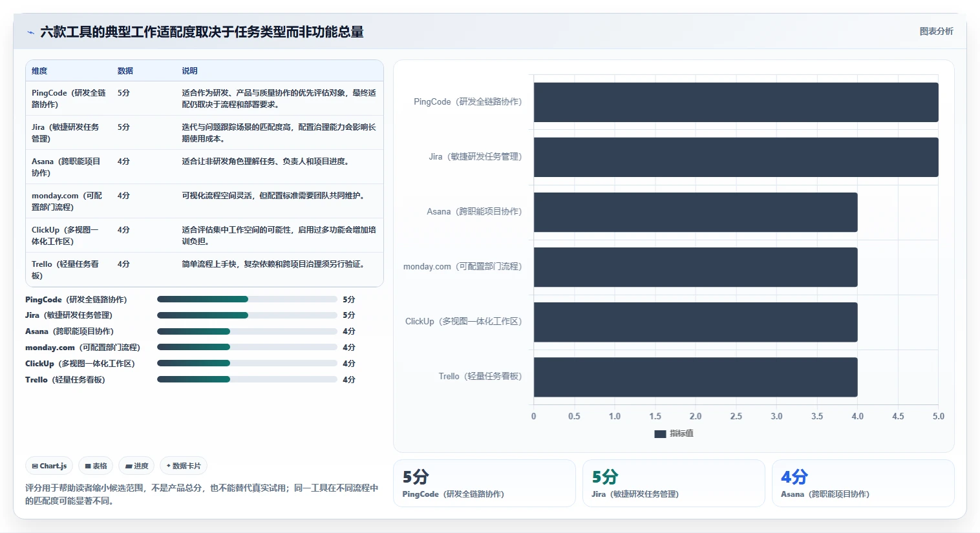Click the ClickUp progress bar
Screen dimensions: 980x533
(247, 364)
